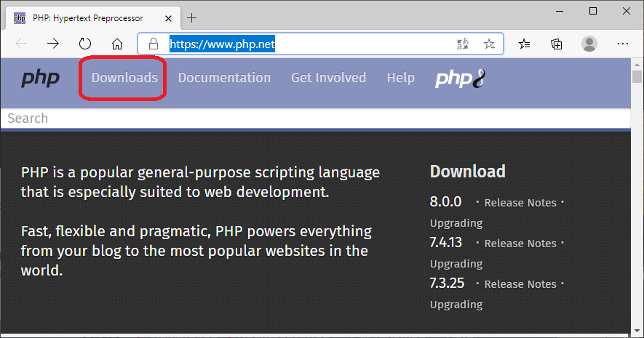Open the Documentation menu item

click(224, 78)
